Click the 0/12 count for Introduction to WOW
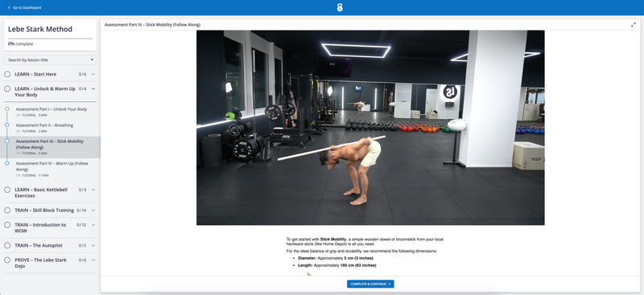Viewport: 644px width, 295px height. coord(81,225)
